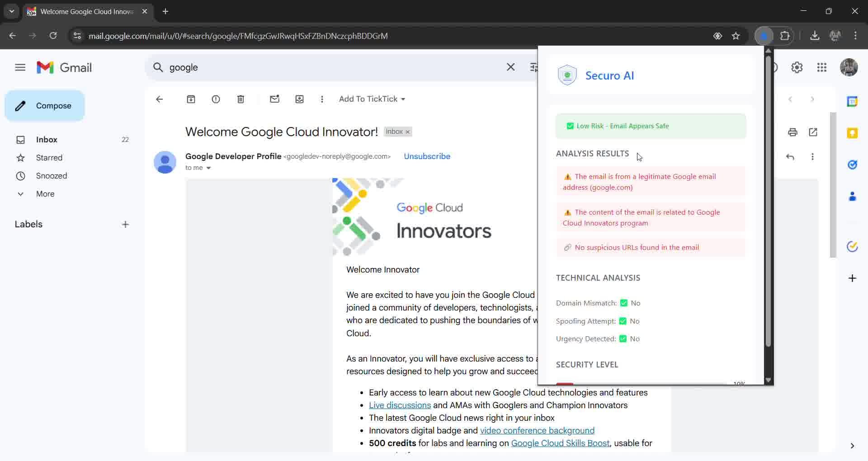View site information icon in address bar
868x461 pixels.
77,36
